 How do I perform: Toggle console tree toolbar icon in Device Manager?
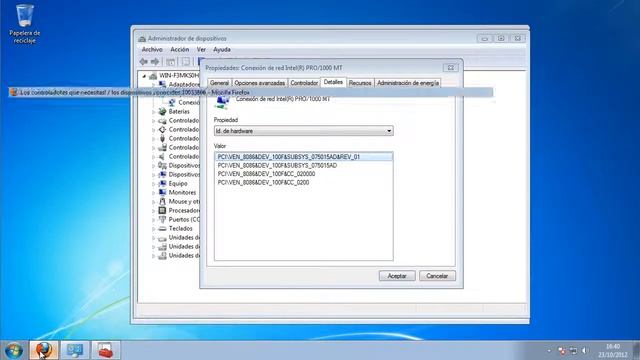(171, 62)
